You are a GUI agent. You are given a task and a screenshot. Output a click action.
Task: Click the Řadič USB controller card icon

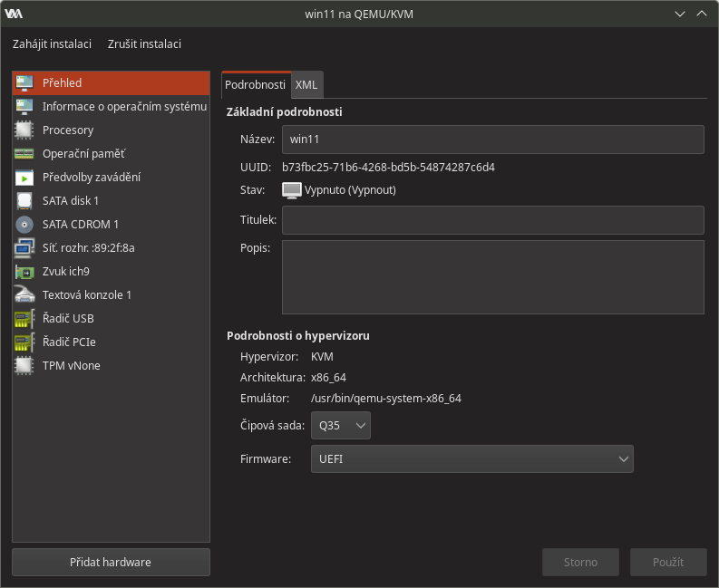24,319
